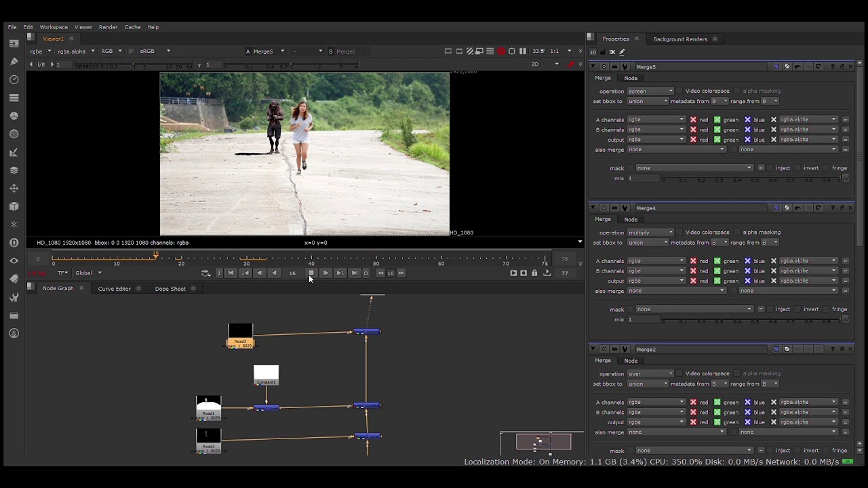The height and width of the screenshot is (488, 868).
Task: Click the red proxy mode icon in viewer
Action: pos(501,51)
